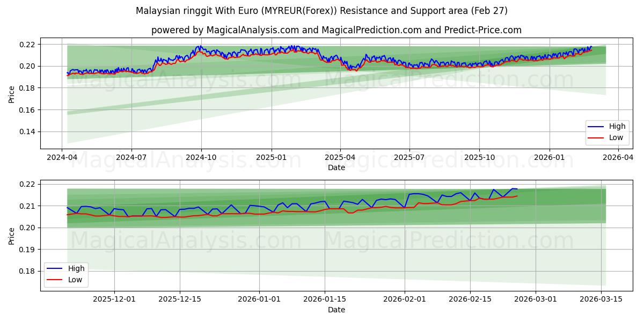Click the '2026-02-01' tick label
This screenshot has height=322, width=644.
point(404,299)
